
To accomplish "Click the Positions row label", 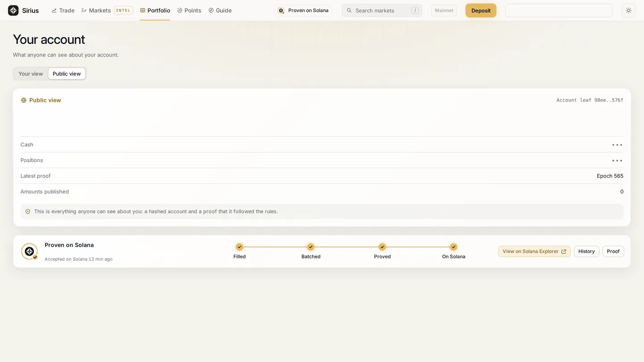I will coord(32,160).
